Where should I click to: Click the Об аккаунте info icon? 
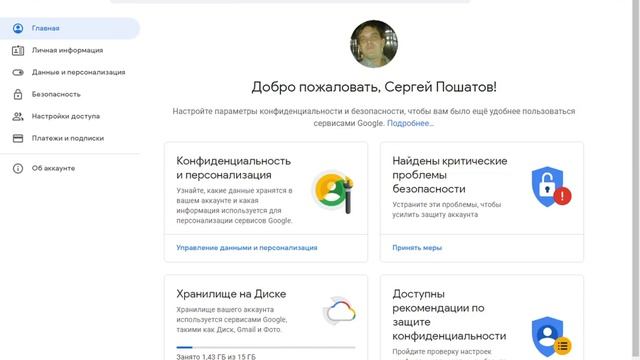[x=18, y=168]
